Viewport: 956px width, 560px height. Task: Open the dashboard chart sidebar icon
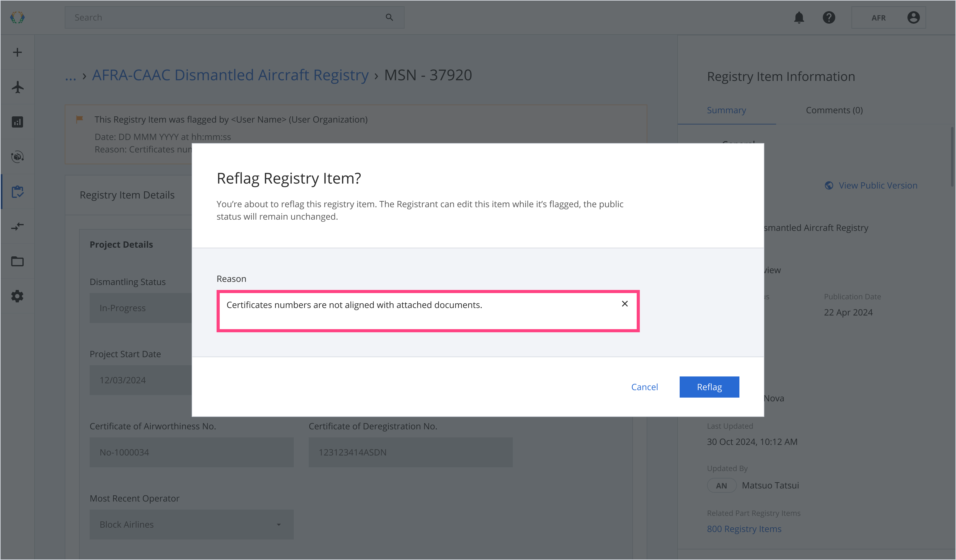(17, 122)
